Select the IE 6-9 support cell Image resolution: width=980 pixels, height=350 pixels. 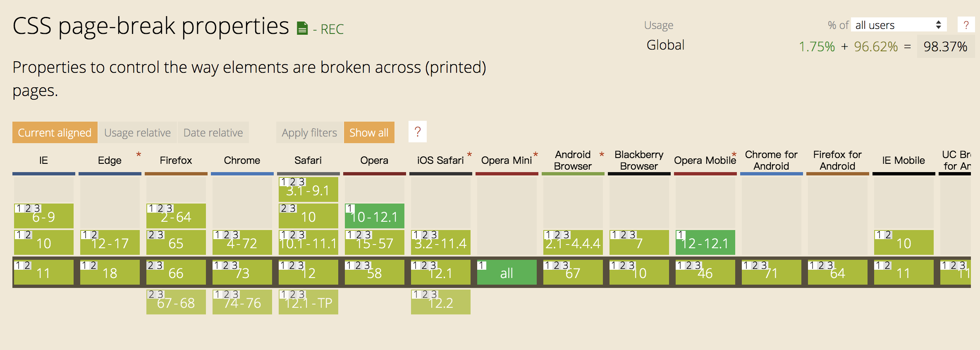coord(44,216)
